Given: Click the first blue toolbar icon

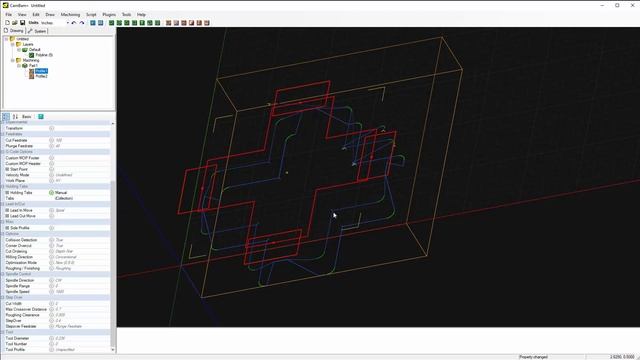Looking at the screenshot, I should tap(93, 23).
